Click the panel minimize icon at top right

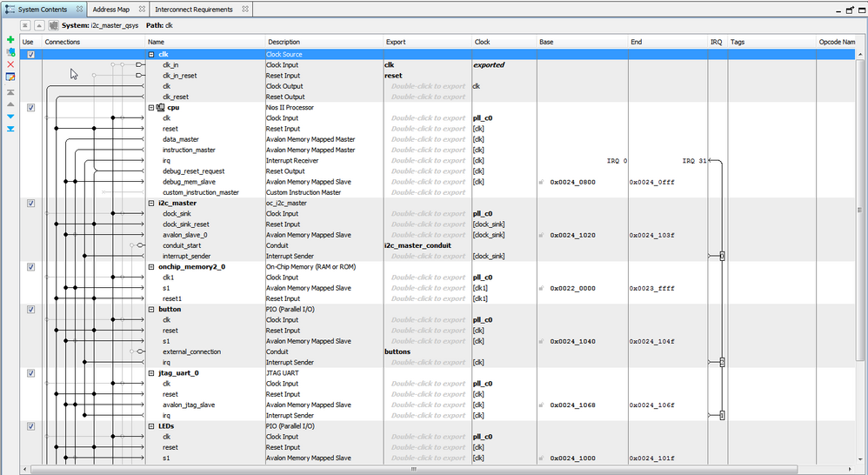[840, 10]
